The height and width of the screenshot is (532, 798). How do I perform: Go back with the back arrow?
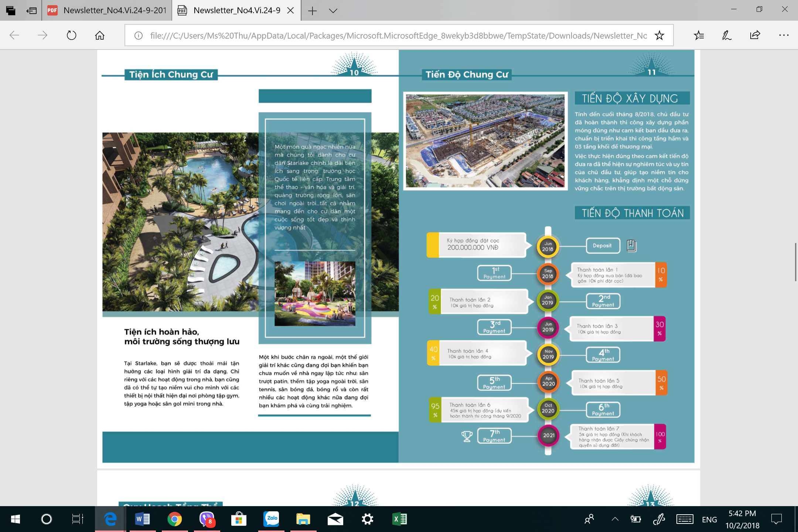pyautogui.click(x=14, y=35)
